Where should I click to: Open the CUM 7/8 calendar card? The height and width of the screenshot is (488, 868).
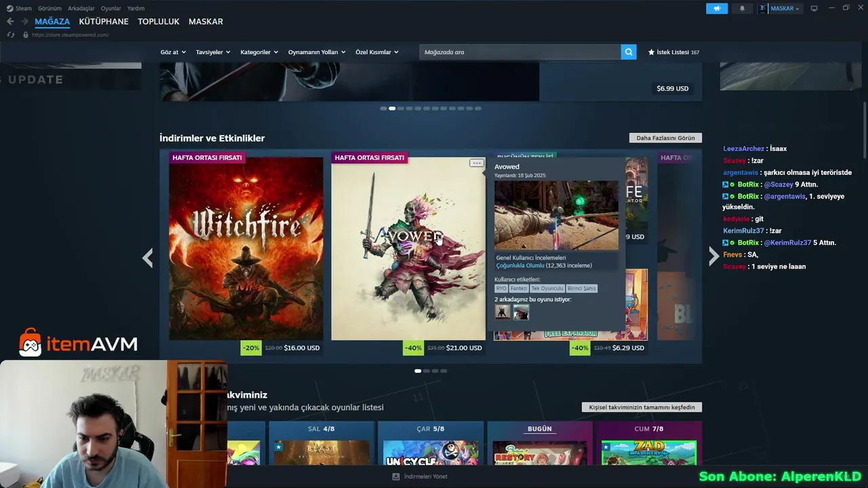[x=649, y=443]
